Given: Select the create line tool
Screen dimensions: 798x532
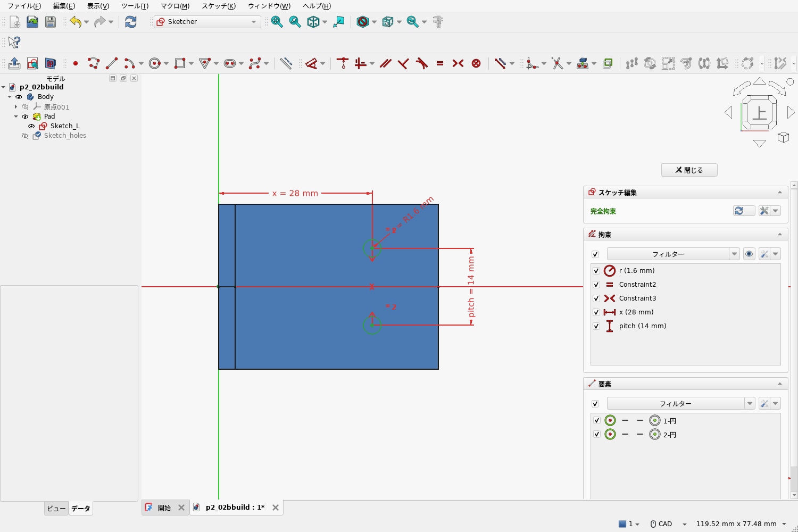Looking at the screenshot, I should click(112, 63).
